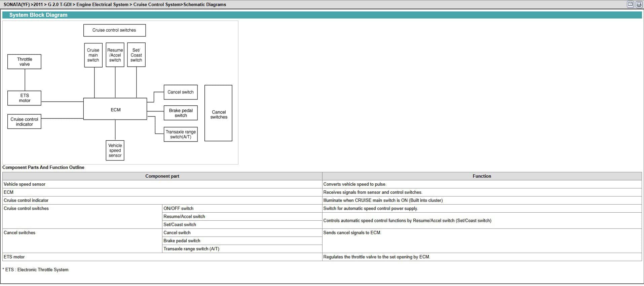Viewport: 644px width, 286px height.
Task: Click the Cruise main switch block
Action: click(x=93, y=55)
